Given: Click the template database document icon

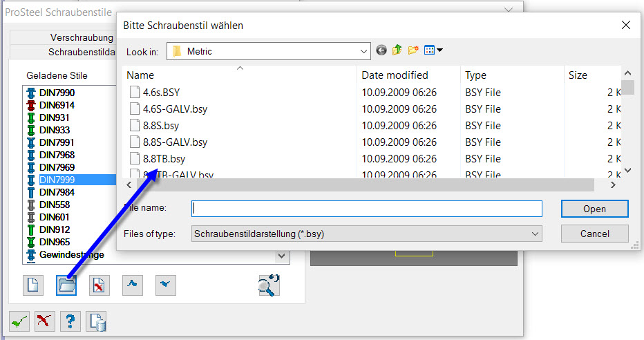Looking at the screenshot, I should pos(97,321).
